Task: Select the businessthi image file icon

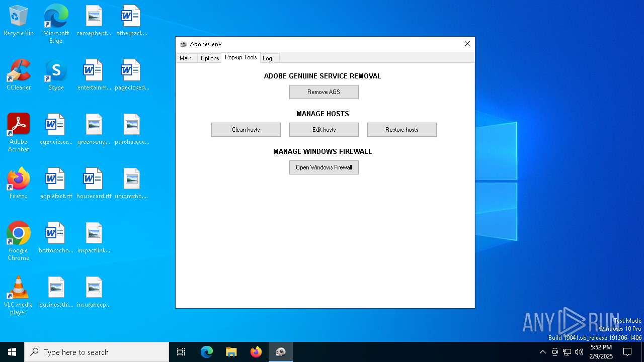Action: [x=56, y=292]
